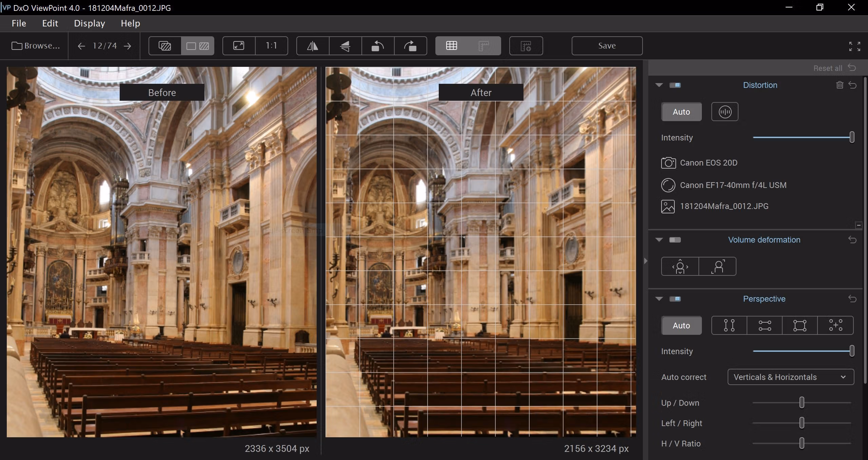Open the Browse folder button
868x460 pixels.
tap(36, 46)
